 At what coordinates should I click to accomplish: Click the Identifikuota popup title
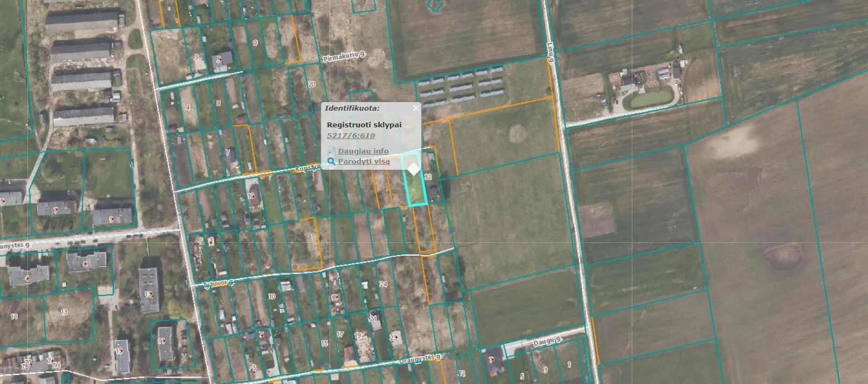[352, 108]
